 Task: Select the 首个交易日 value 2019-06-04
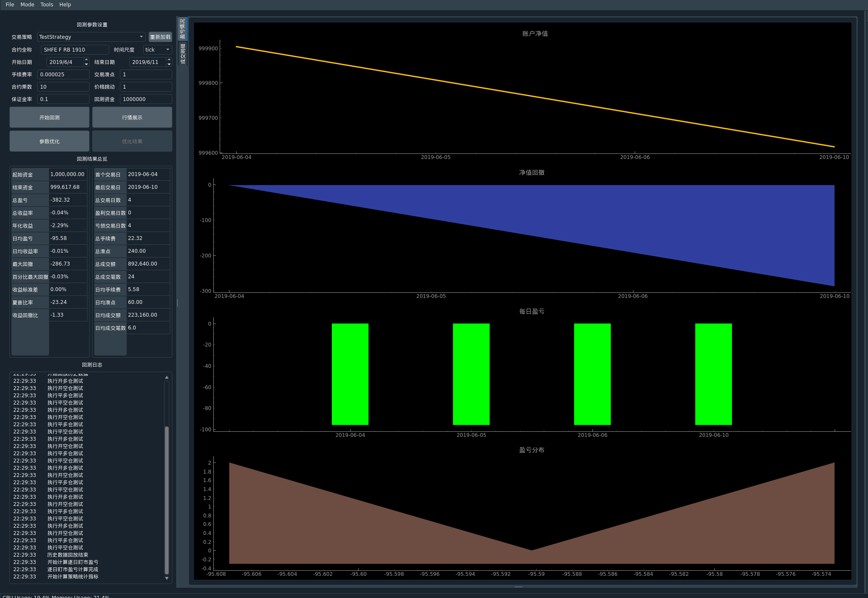[x=148, y=174]
